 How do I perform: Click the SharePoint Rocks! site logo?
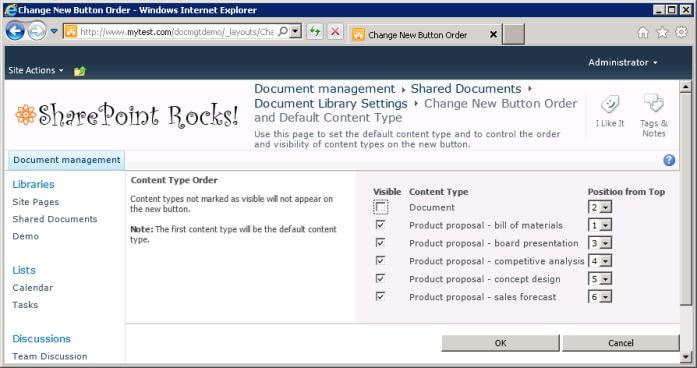pyautogui.click(x=127, y=115)
